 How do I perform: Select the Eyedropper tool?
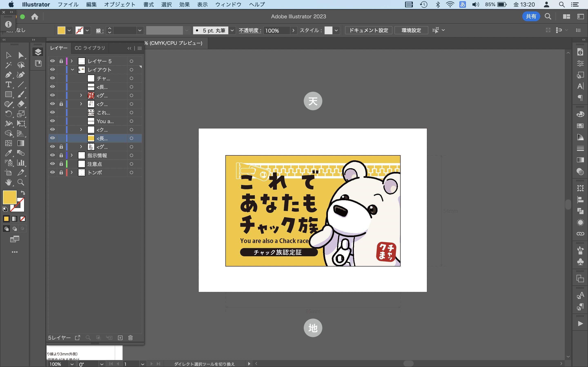point(8,153)
